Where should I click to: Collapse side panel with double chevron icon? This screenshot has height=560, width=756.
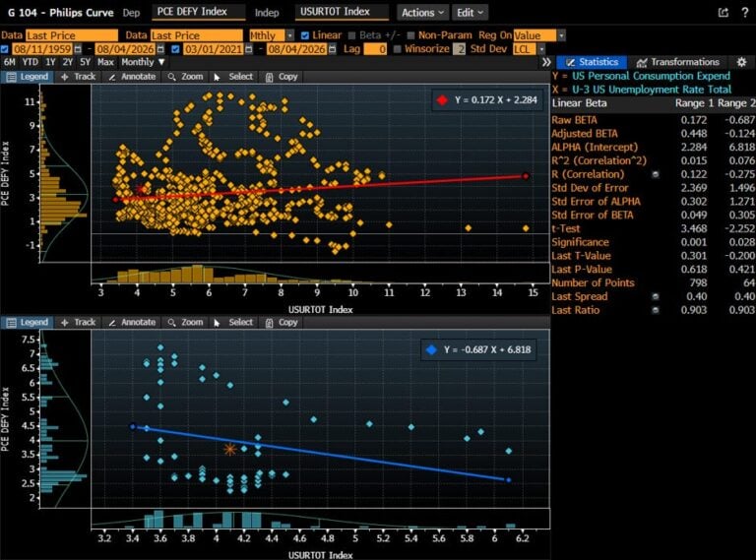click(x=546, y=62)
